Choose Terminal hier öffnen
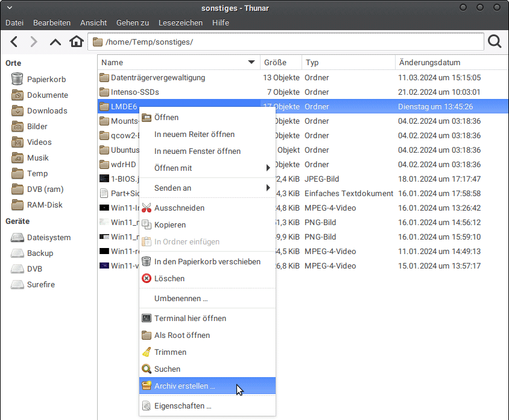Viewport: 509px width, 420px height. (207, 319)
